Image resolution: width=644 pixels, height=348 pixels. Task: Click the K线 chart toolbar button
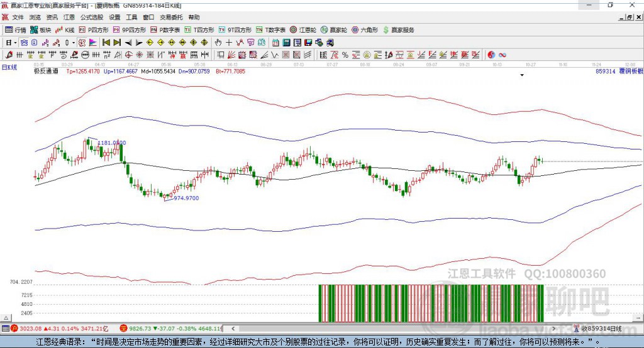point(65,30)
